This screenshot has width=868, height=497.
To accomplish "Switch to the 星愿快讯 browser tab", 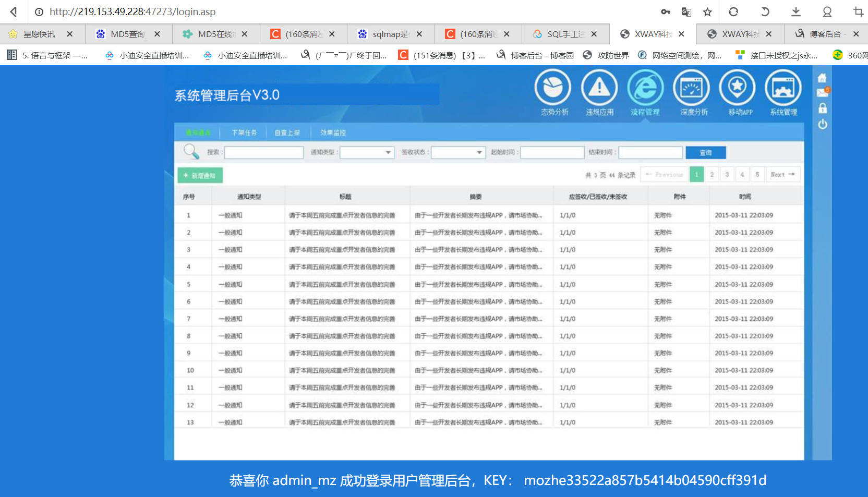I will point(40,34).
